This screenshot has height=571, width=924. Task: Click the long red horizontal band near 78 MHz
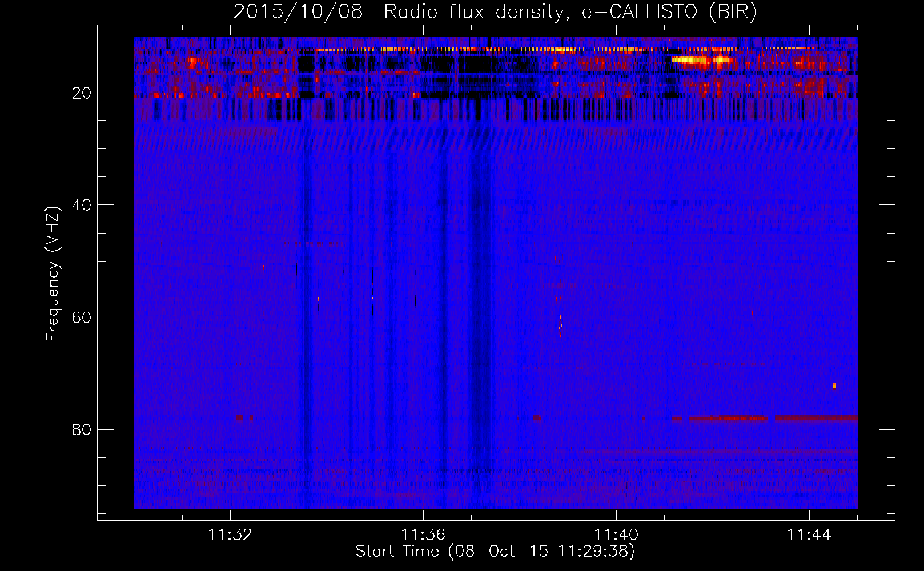coord(765,418)
